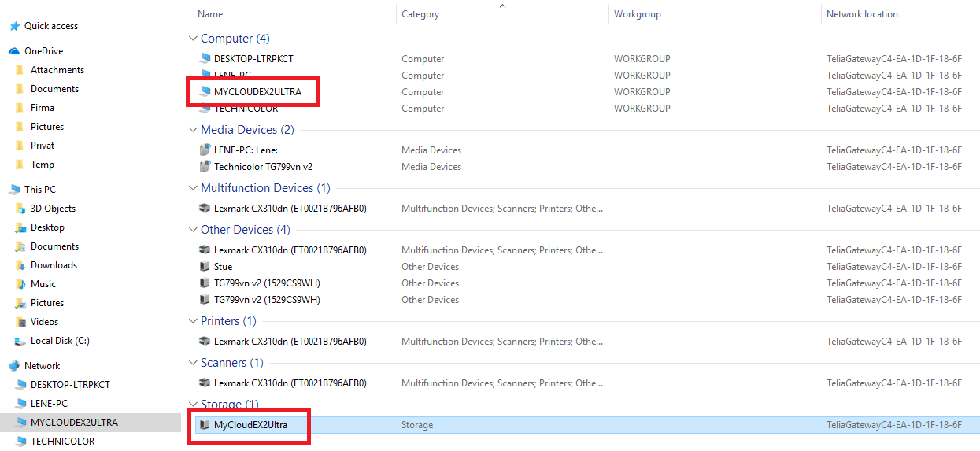This screenshot has height=451, width=980.
Task: Click the Network icon in the sidebar
Action: pos(14,366)
